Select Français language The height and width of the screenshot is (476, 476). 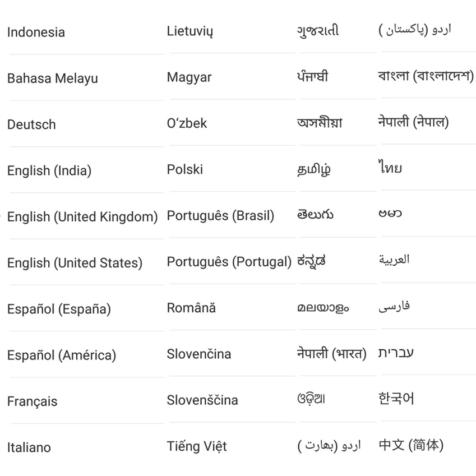(32, 401)
